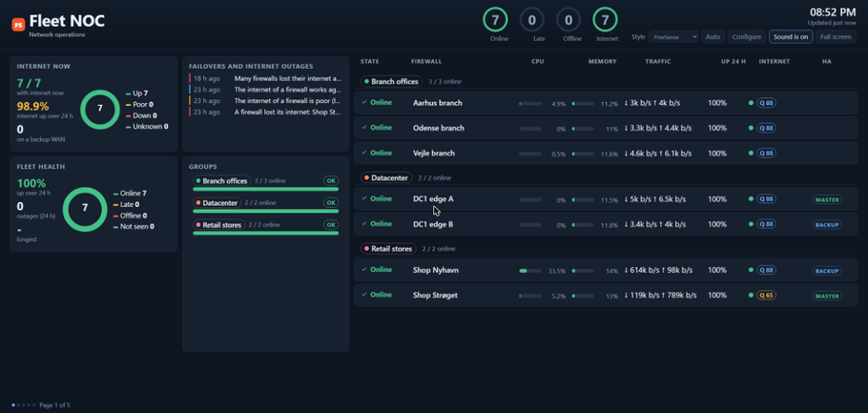Click the Q 88 badge for Aarhus branch

click(766, 103)
